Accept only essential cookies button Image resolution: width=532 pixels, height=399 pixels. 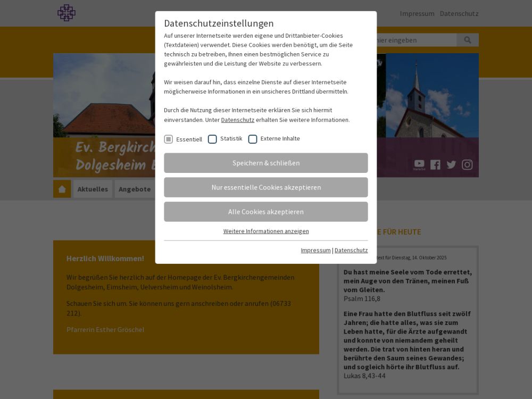tap(266, 187)
